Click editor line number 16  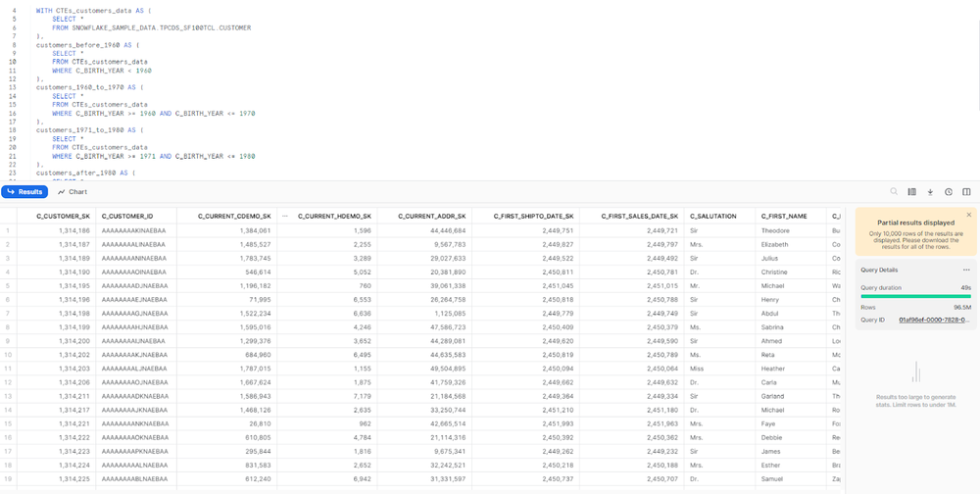13,113
